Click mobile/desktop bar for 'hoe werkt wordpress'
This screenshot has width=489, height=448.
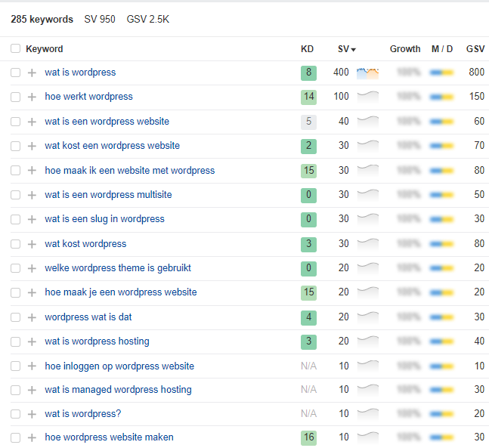click(x=441, y=97)
